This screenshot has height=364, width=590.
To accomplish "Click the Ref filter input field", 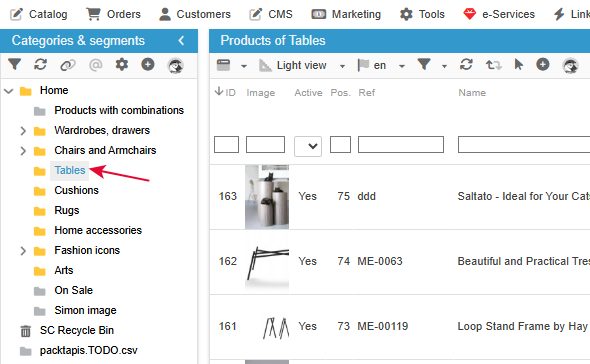I will pyautogui.click(x=401, y=145).
